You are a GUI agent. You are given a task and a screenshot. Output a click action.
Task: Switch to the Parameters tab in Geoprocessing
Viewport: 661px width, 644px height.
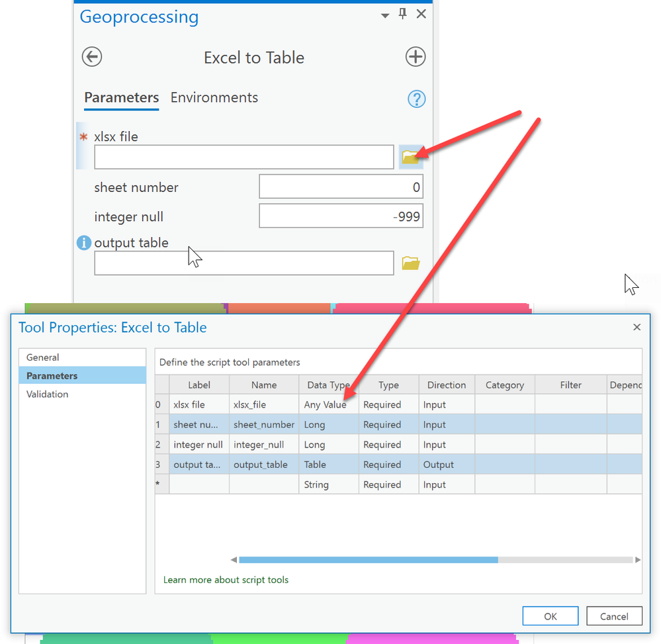(121, 97)
